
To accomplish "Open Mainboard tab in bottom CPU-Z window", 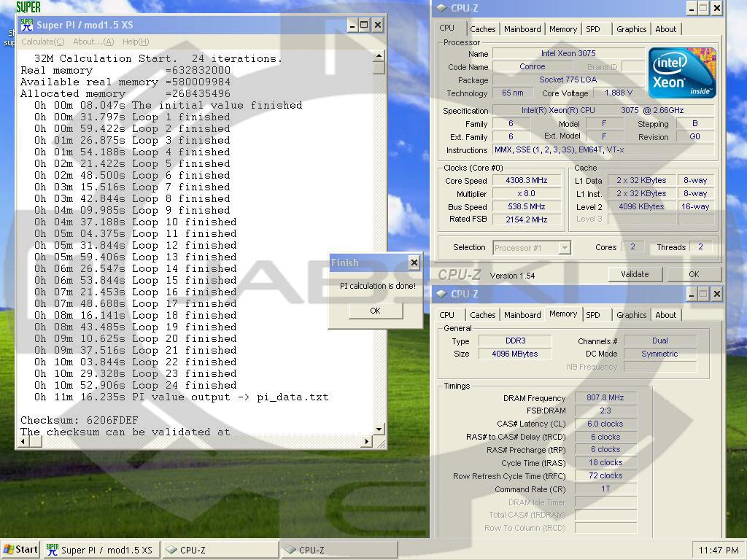I will [522, 315].
